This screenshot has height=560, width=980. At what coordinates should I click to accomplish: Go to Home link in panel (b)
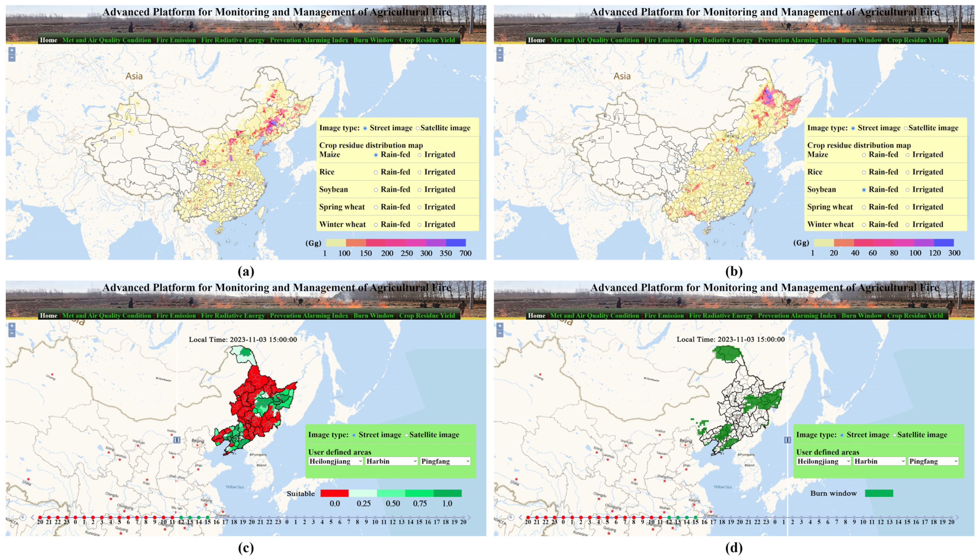pos(536,40)
